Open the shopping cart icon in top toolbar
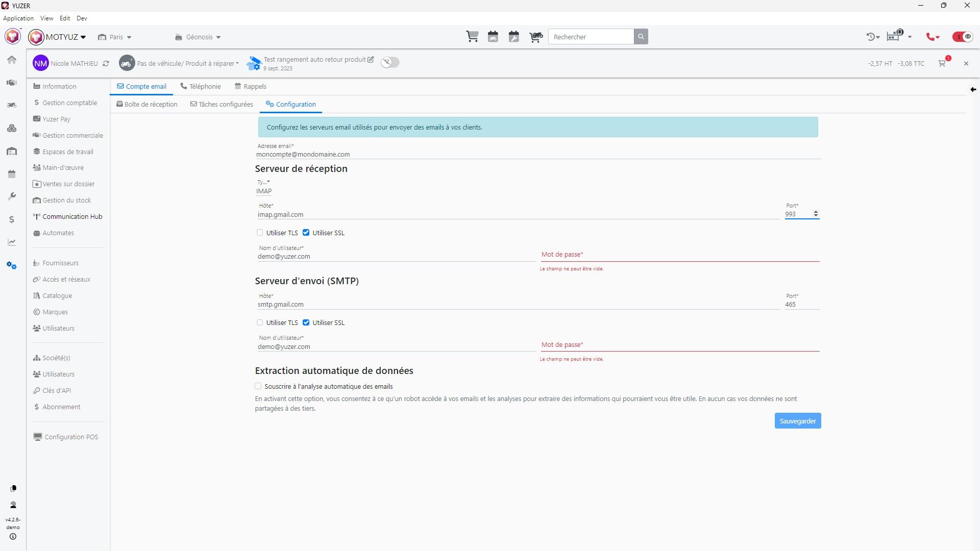This screenshot has height=551, width=980. click(x=472, y=37)
